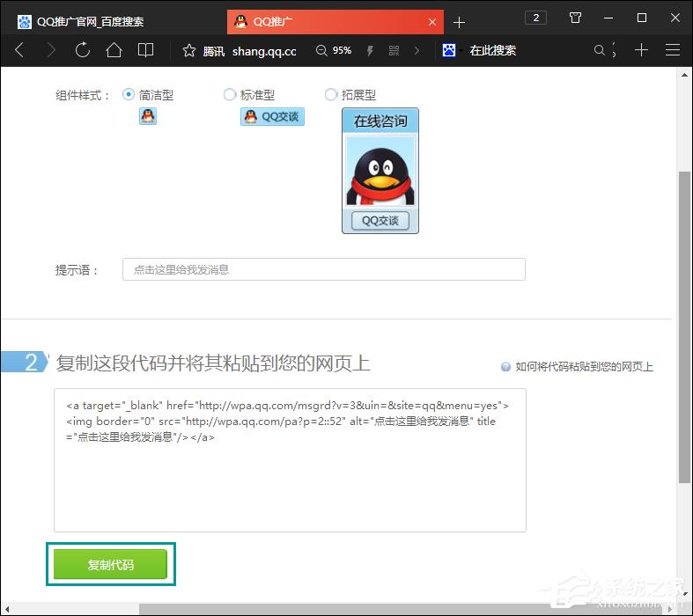This screenshot has height=616, width=693.
Task: Close the QQ推广 tab
Action: pyautogui.click(x=432, y=22)
